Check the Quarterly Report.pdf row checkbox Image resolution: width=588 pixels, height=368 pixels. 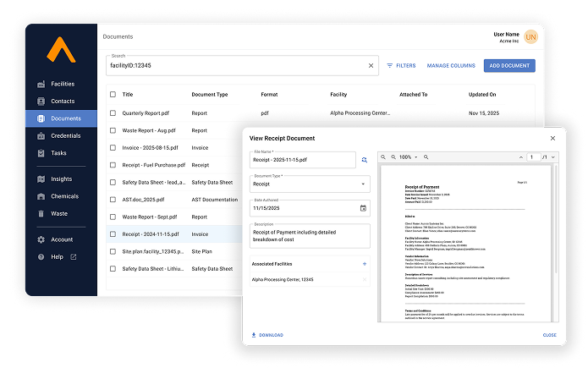point(113,113)
